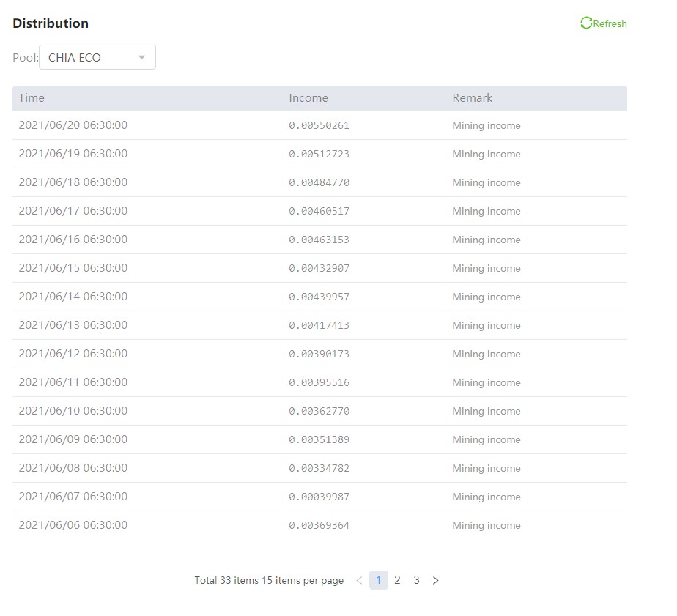Select the 2021/06/18 06:30:00 time cell

(73, 182)
